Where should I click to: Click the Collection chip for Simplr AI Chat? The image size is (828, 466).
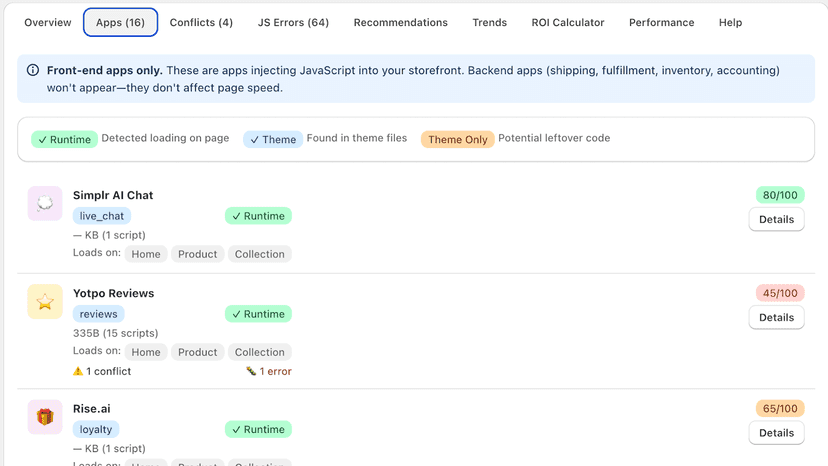coord(259,254)
